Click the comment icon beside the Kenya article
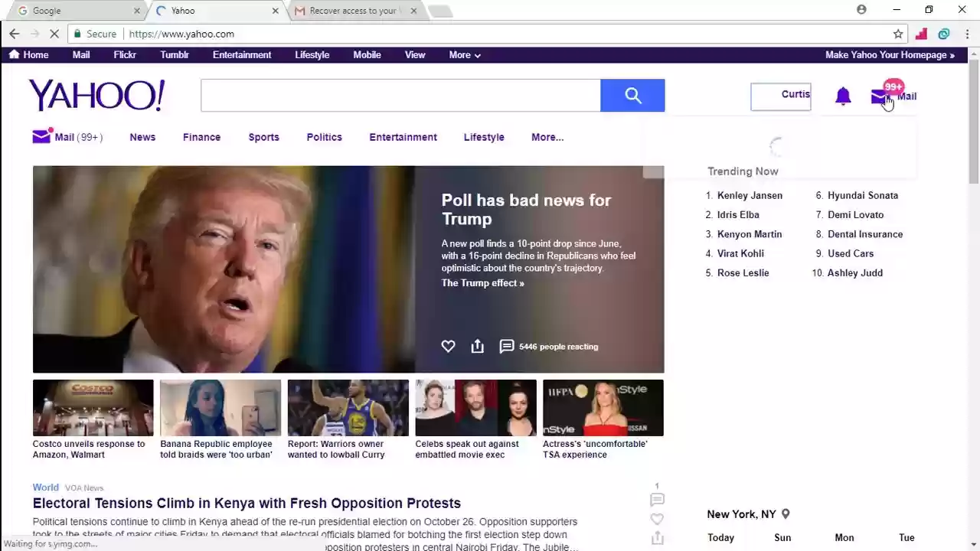The width and height of the screenshot is (980, 551). pyautogui.click(x=657, y=500)
